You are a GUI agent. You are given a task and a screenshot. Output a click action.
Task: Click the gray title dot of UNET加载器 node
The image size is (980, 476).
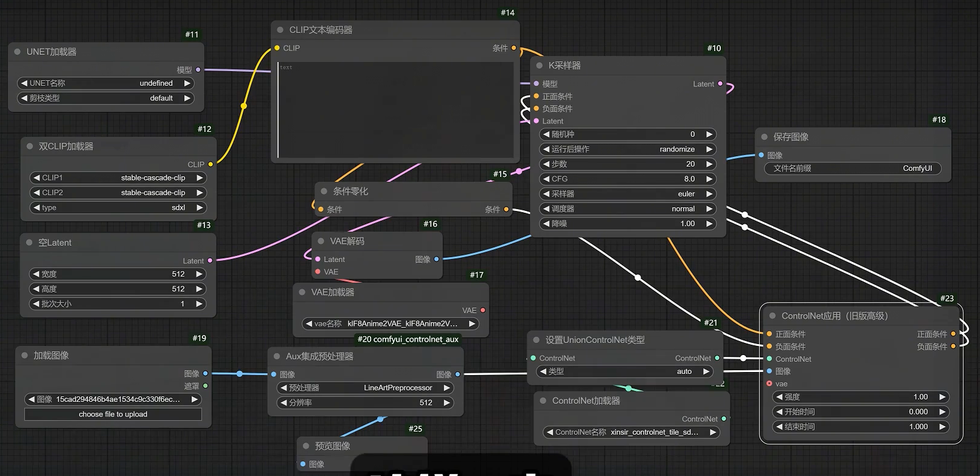tap(18, 52)
